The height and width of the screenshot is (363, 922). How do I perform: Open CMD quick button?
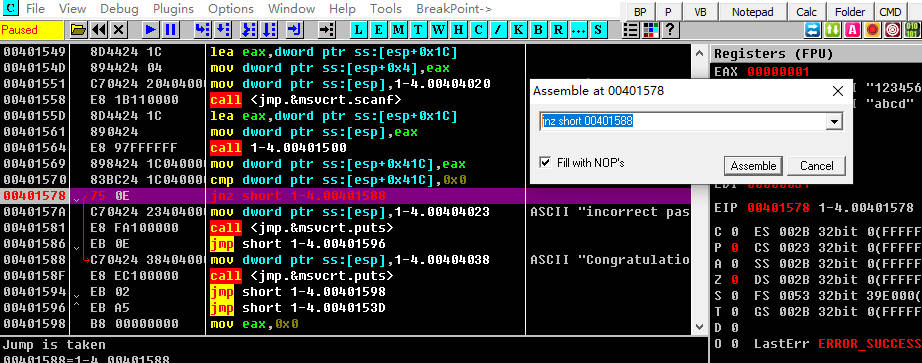(890, 12)
